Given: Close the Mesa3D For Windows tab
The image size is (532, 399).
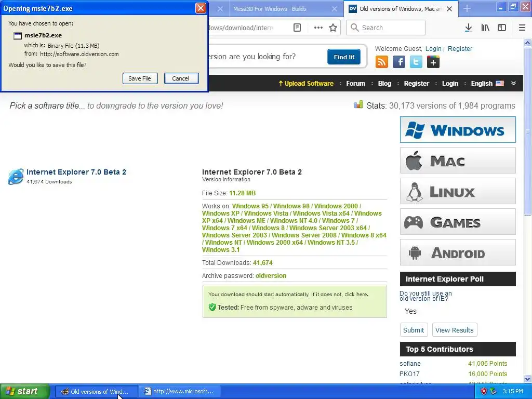Looking at the screenshot, I should click(334, 9).
